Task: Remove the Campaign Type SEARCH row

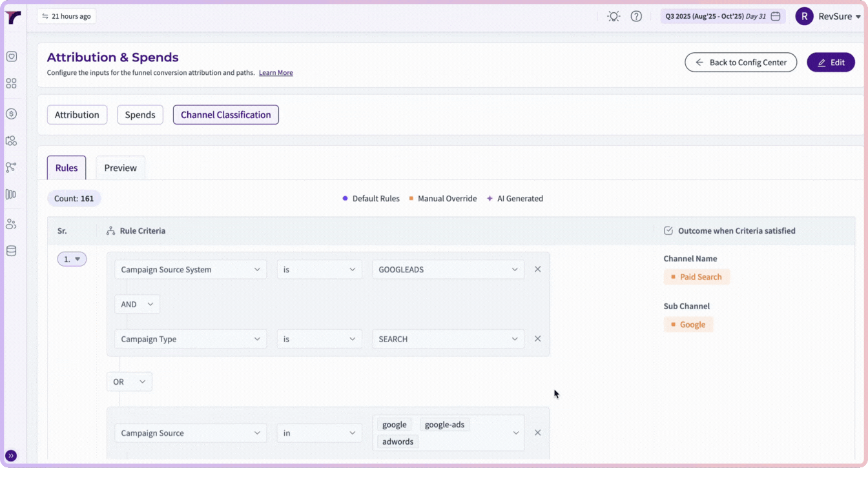Action: pos(537,339)
